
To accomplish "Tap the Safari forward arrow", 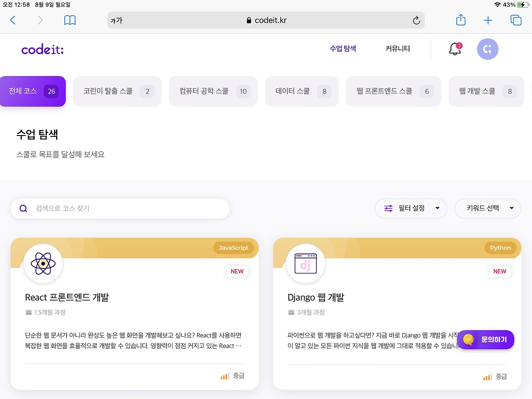I will coord(40,20).
